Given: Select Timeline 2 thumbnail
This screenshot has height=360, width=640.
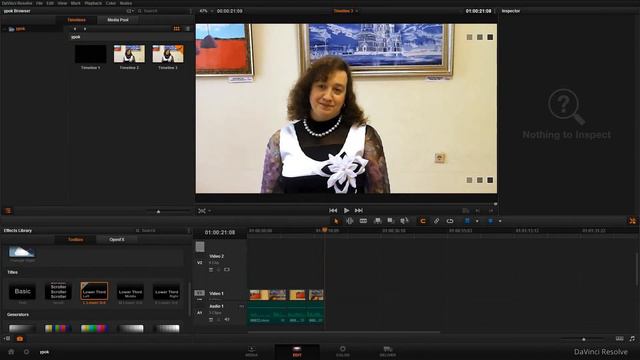Looking at the screenshot, I should coord(129,54).
